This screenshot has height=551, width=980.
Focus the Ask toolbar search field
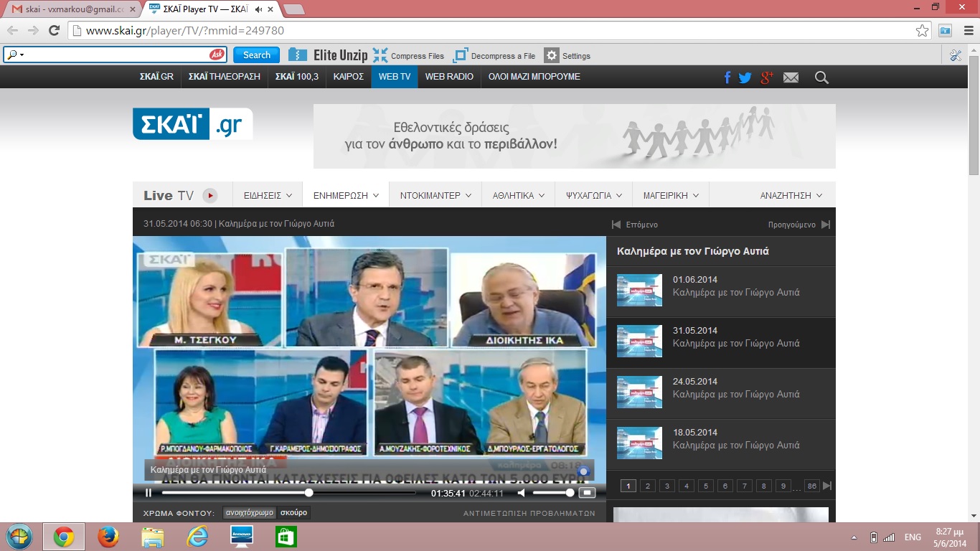point(115,55)
